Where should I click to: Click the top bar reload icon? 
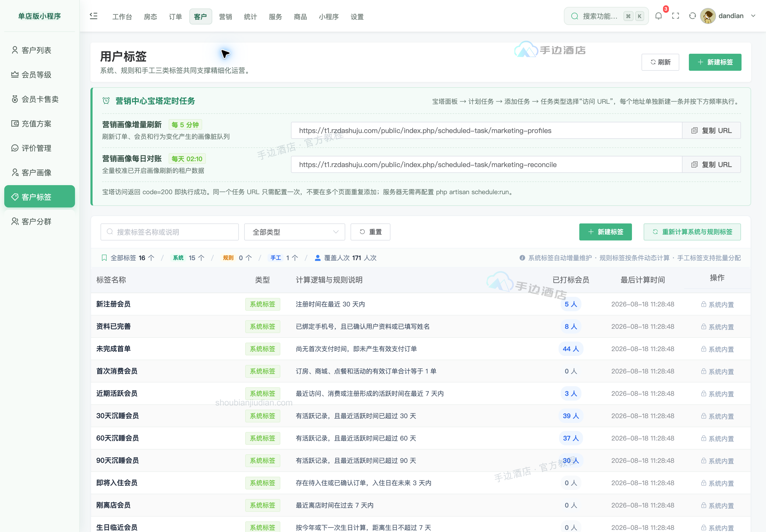pos(692,16)
